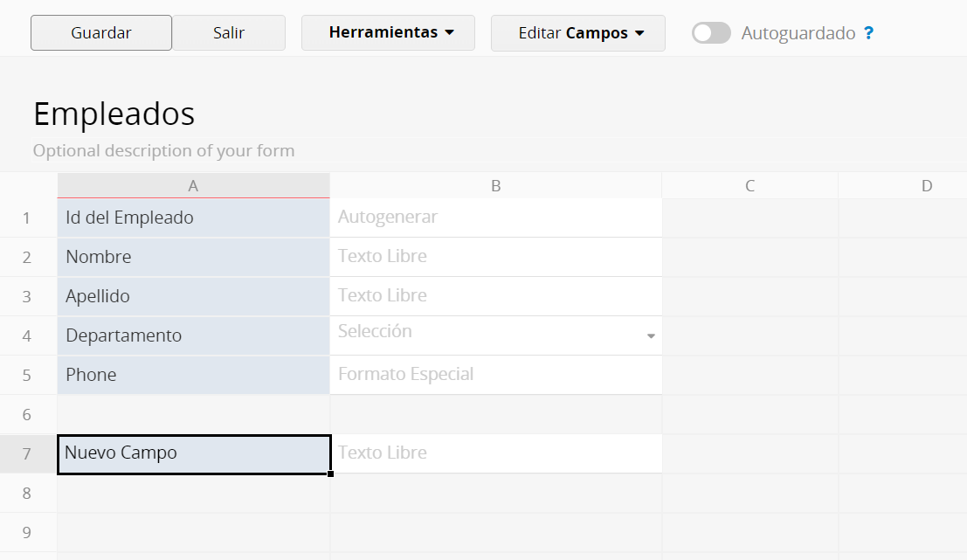Select column A header
This screenshot has width=967, height=560.
pos(194,185)
